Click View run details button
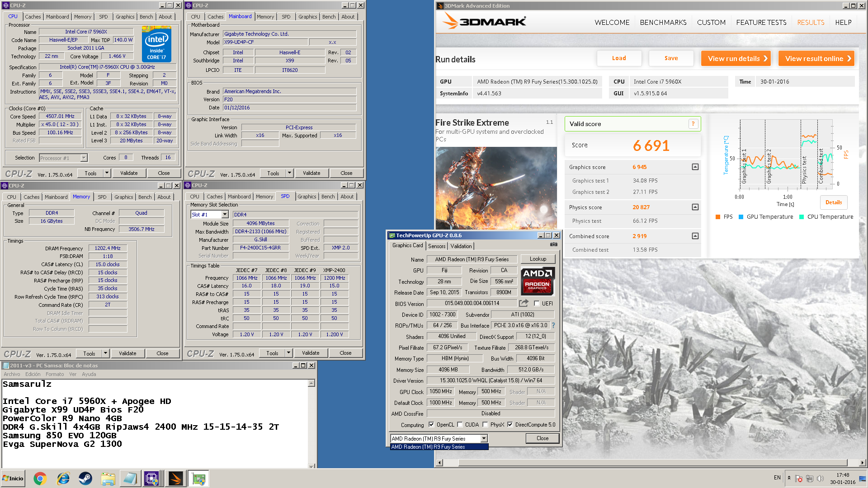 tap(736, 59)
